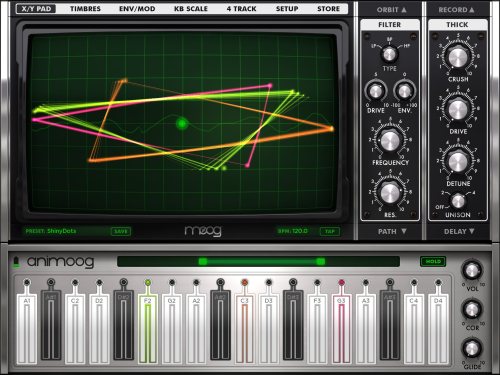500x375 pixels.
Task: Click the GLIDE knob
Action: pyautogui.click(x=472, y=348)
